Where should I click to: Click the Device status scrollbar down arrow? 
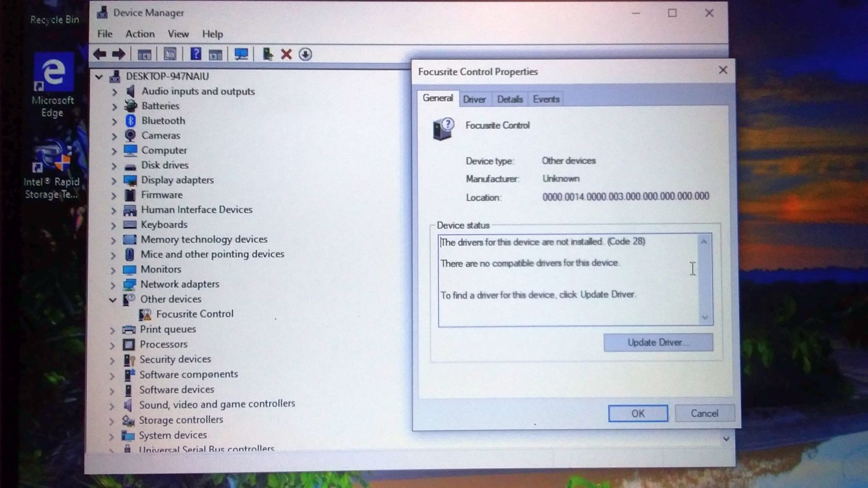click(x=705, y=317)
